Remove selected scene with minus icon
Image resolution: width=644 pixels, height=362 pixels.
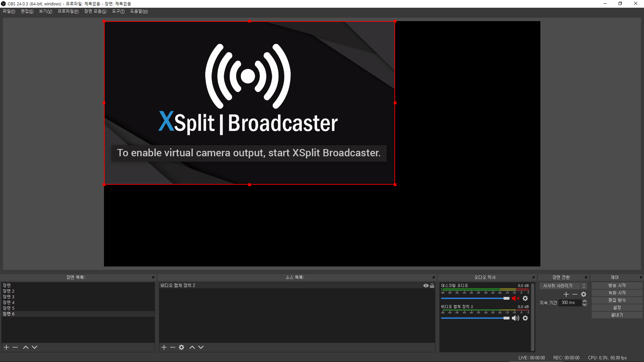[x=15, y=347]
